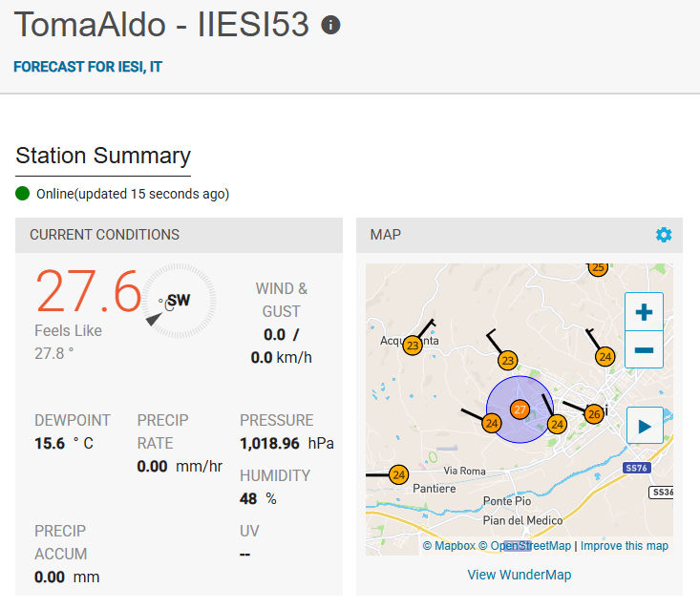Click the Improve this map link
The width and height of the screenshot is (700, 609).
click(624, 546)
